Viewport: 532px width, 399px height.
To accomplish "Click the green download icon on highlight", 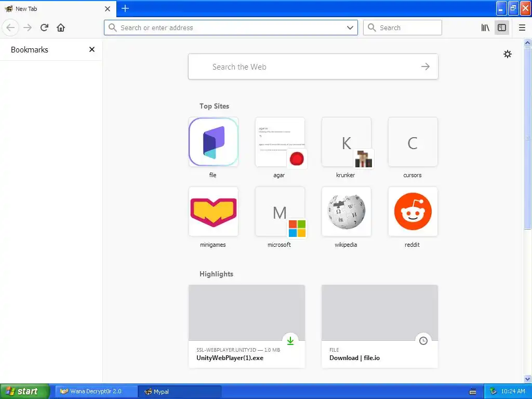I will point(290,341).
